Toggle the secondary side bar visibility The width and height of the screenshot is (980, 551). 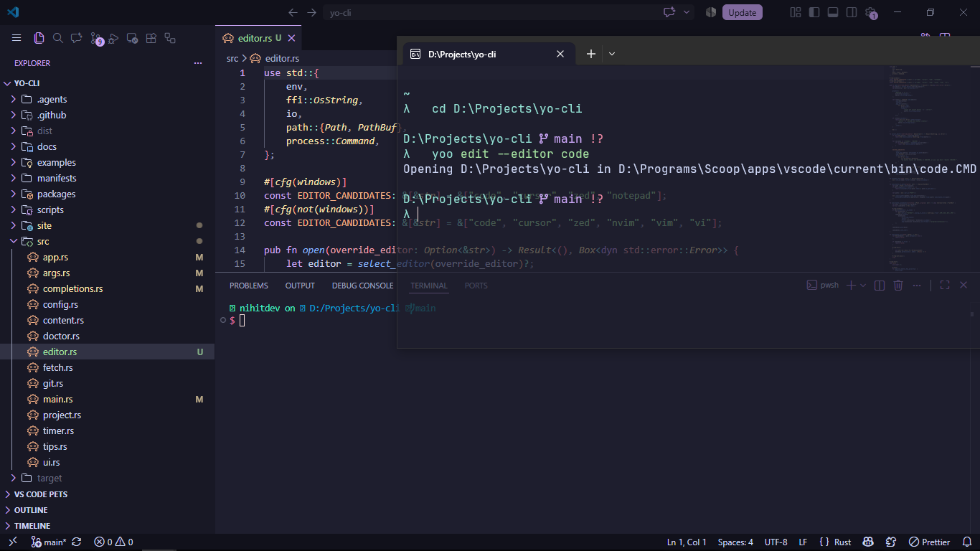[852, 12]
